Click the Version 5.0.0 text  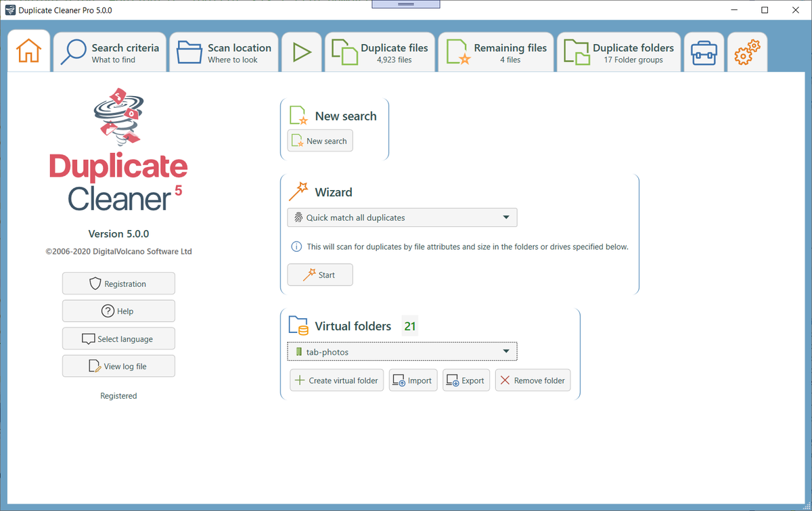pos(118,234)
